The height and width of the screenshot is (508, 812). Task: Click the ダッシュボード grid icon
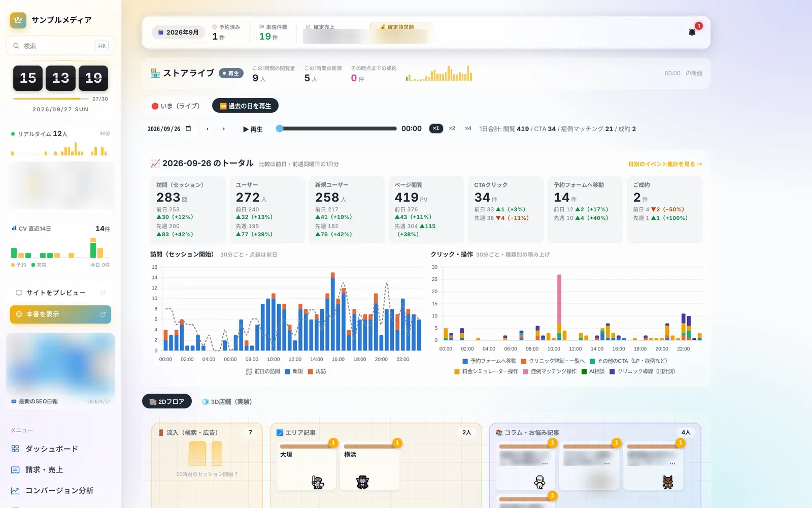point(15,449)
